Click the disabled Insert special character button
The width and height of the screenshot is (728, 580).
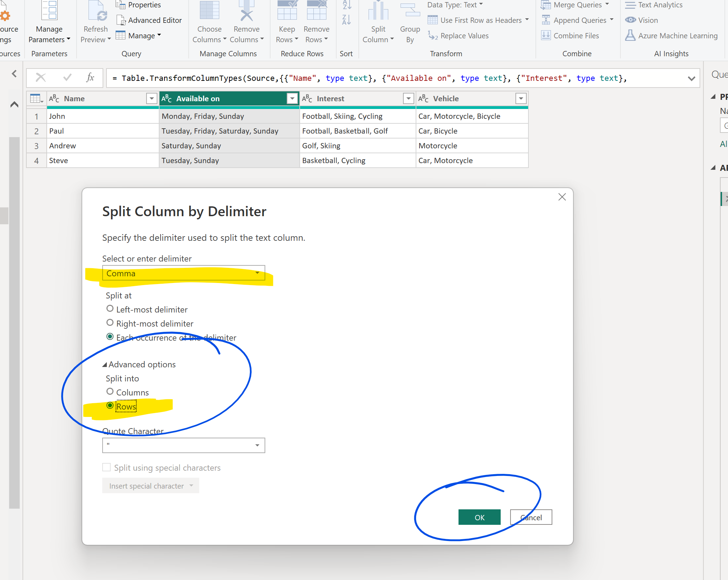(x=151, y=486)
